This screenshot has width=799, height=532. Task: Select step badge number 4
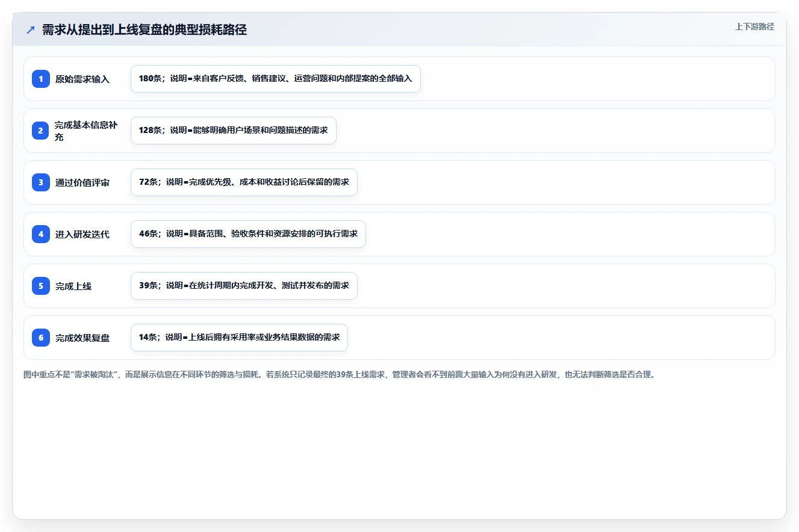coord(41,234)
